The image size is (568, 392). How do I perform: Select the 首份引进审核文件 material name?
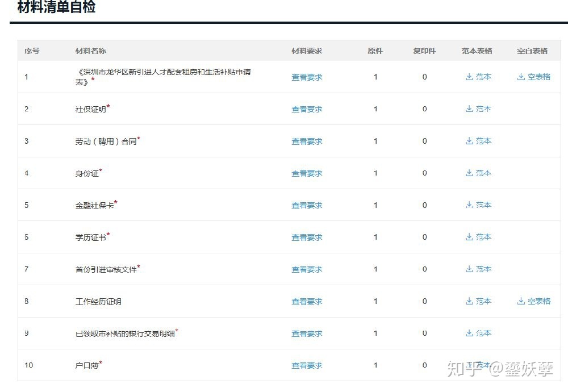[106, 269]
